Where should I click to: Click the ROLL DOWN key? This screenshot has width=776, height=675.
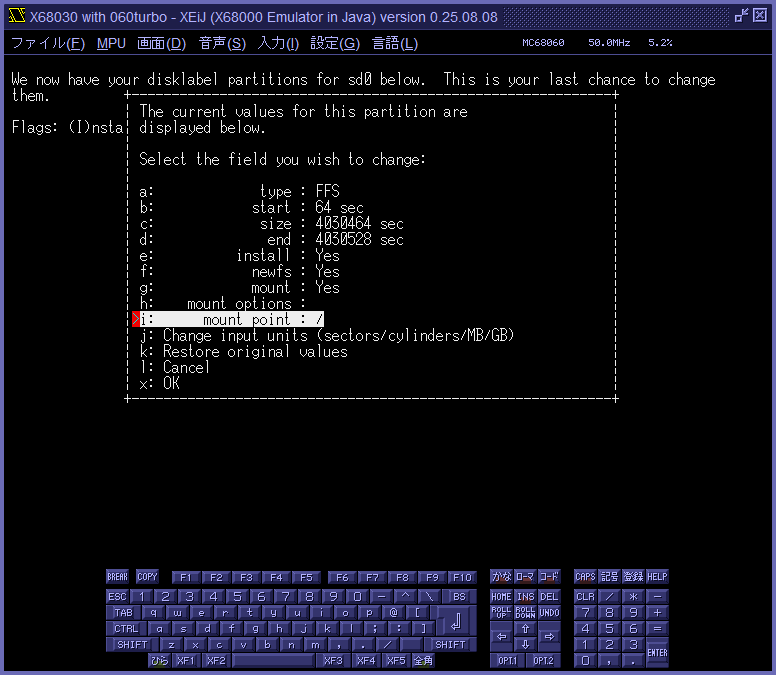click(525, 613)
